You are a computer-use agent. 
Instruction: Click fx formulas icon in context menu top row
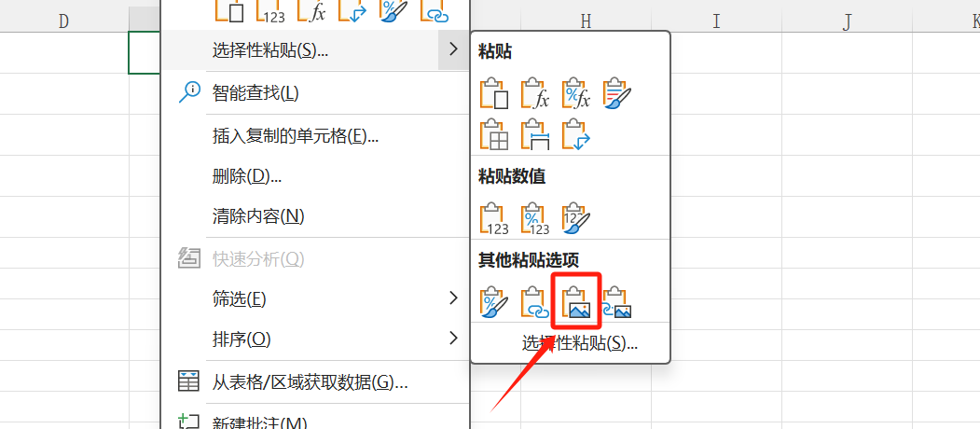click(x=312, y=10)
